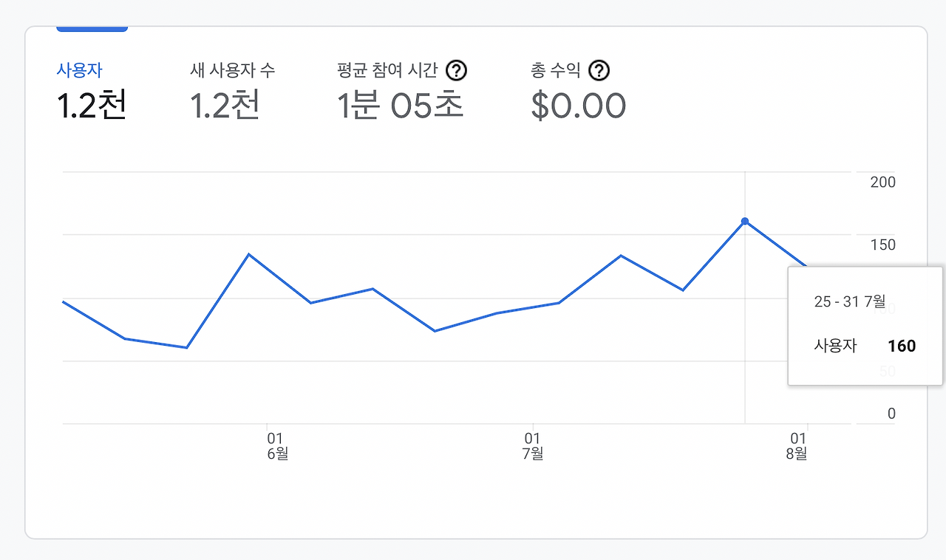Image resolution: width=946 pixels, height=560 pixels.
Task: Click help icon beside 평균 참여 시간
Action: coord(457,71)
